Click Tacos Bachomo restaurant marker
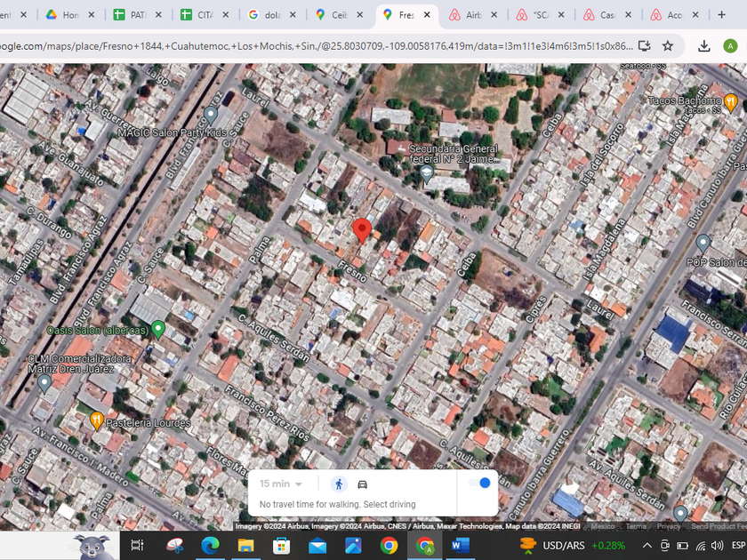The width and height of the screenshot is (747, 560). pos(730,100)
